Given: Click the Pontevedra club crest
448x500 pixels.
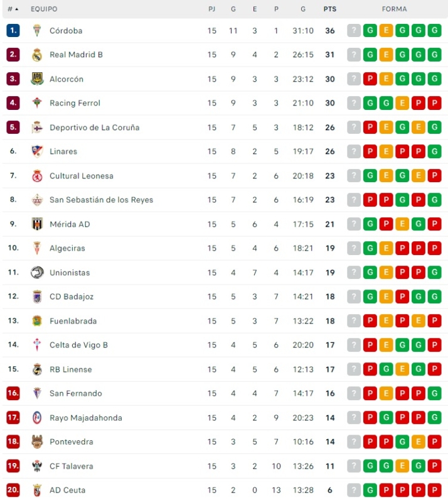Looking at the screenshot, I should tap(36, 442).
